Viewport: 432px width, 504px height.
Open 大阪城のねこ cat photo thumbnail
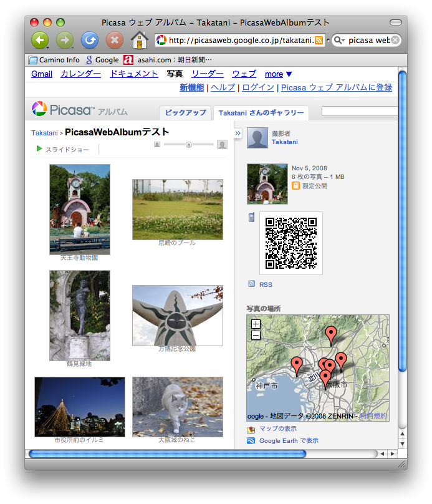tap(178, 407)
